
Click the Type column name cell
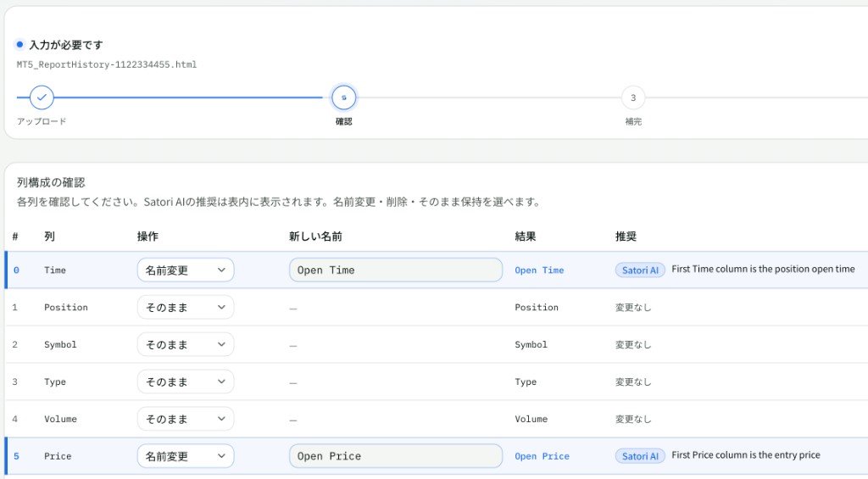(55, 382)
